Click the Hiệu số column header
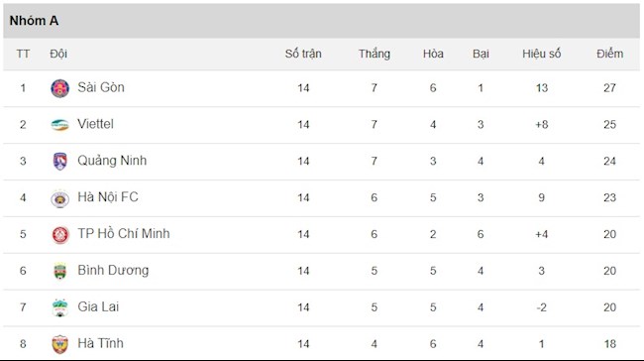The image size is (644, 361). pos(541,54)
